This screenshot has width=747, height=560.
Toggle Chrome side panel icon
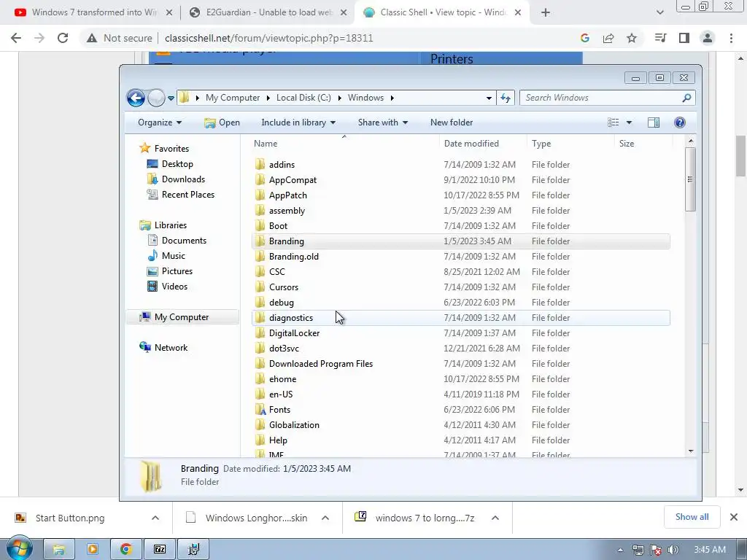[684, 38]
